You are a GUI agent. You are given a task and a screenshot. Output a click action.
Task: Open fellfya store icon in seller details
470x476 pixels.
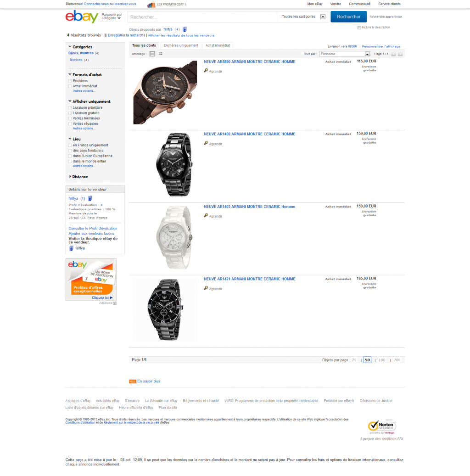coord(71,248)
